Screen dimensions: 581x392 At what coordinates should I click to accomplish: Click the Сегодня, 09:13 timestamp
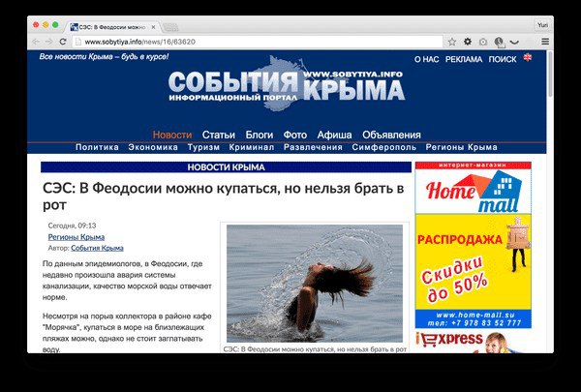[72, 226]
